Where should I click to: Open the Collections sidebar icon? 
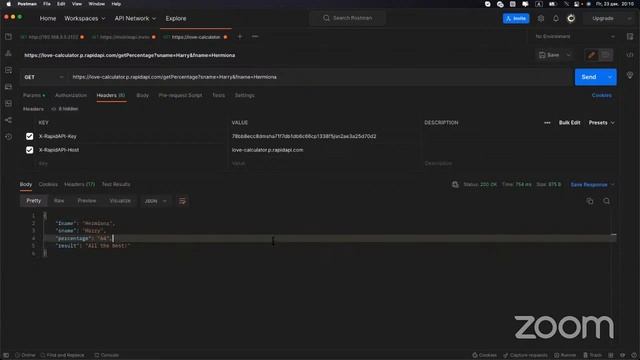[8, 37]
